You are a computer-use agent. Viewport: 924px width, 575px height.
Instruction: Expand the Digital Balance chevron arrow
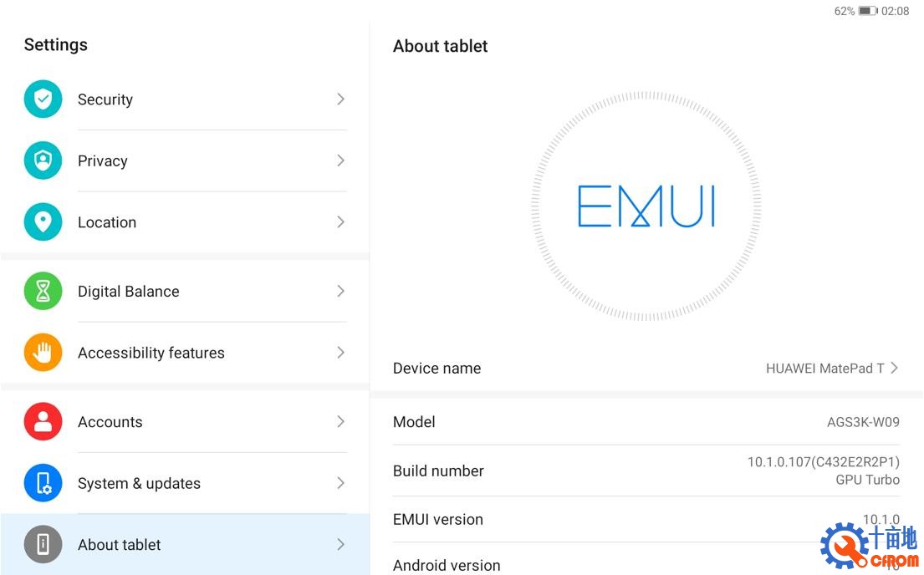(x=340, y=291)
